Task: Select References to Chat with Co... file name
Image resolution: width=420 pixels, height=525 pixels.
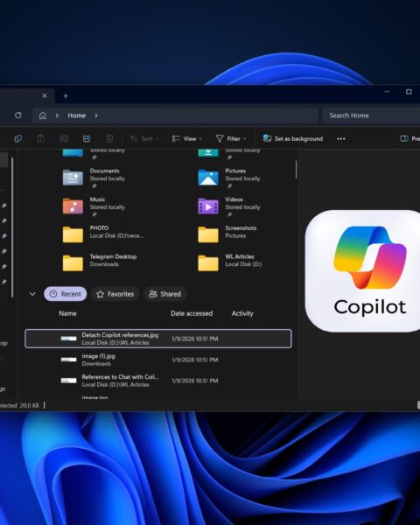Action: click(x=120, y=376)
